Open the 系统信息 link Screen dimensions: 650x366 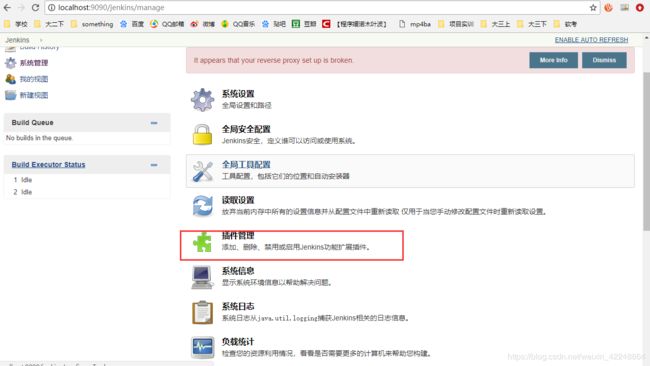coord(238,271)
